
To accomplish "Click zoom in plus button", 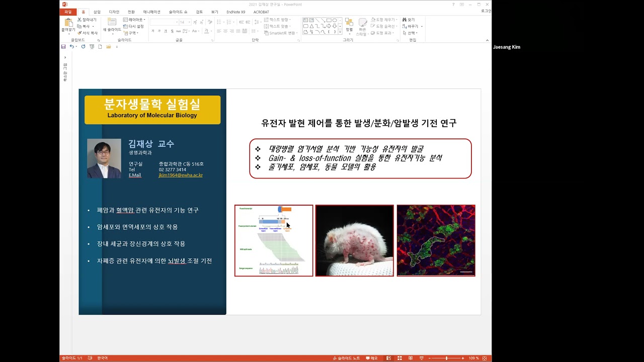I will [x=463, y=358].
